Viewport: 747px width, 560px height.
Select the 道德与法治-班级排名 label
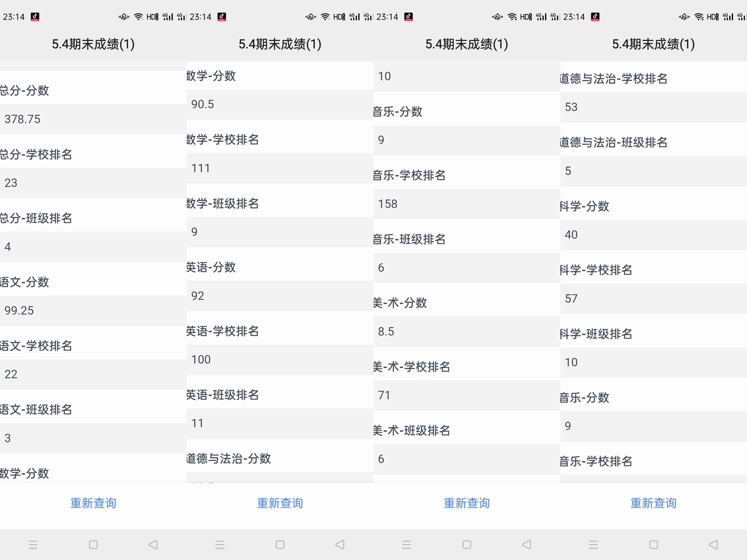click(614, 142)
